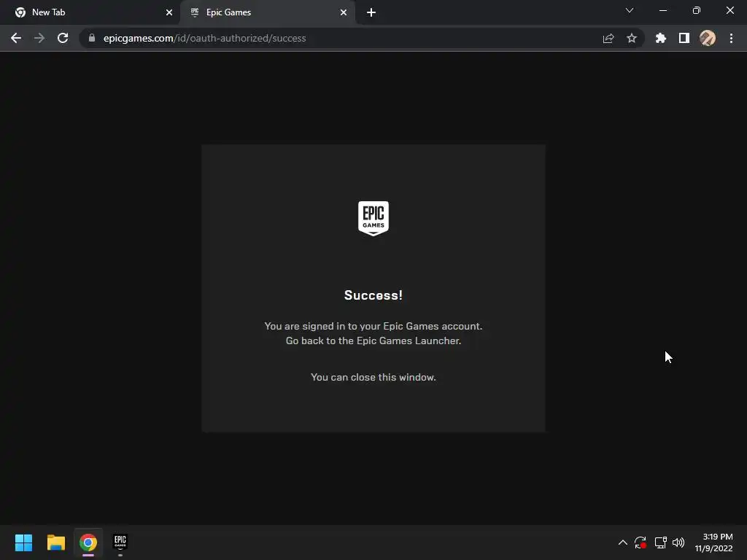The image size is (747, 560).
Task: Click the Success! heading
Action: pyautogui.click(x=373, y=295)
